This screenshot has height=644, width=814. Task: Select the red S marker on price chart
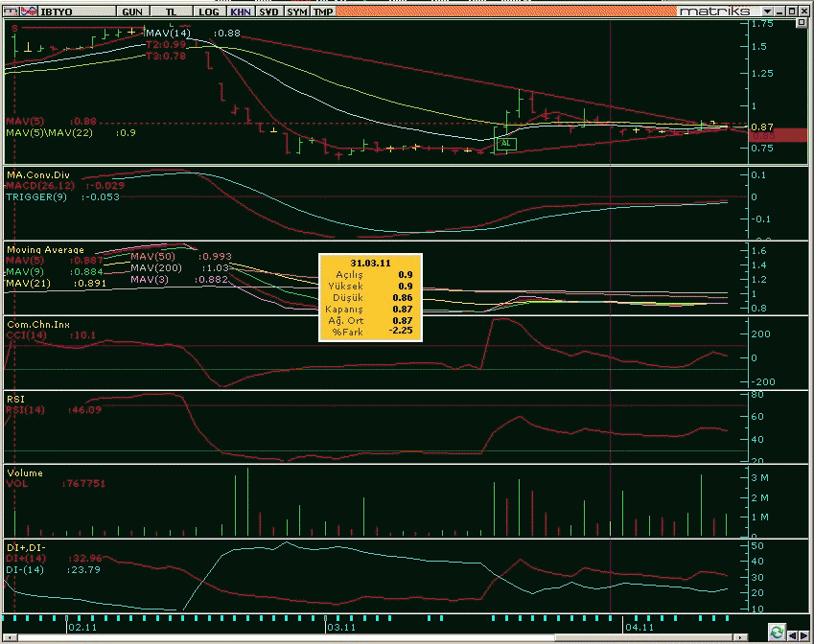click(x=15, y=28)
